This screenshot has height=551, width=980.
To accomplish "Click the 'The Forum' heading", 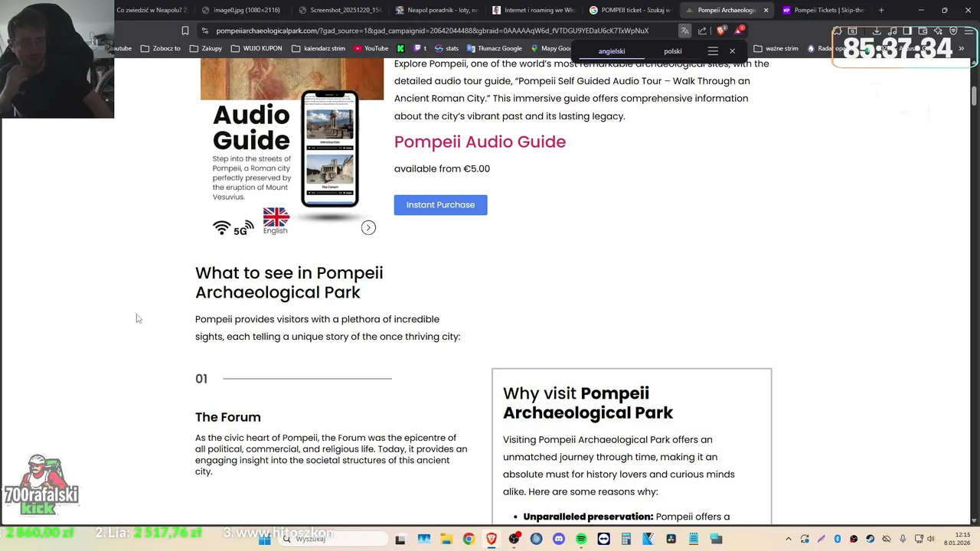I will click(228, 417).
